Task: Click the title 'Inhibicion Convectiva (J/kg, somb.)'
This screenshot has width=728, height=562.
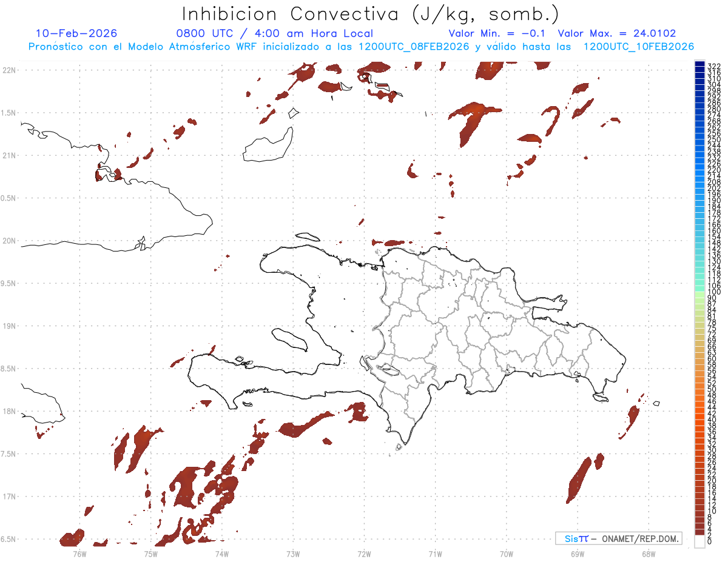Action: pyautogui.click(x=371, y=15)
